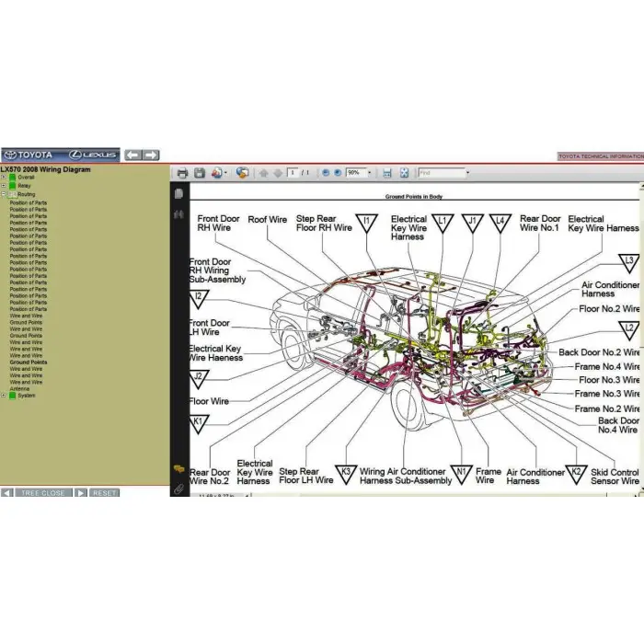Open the binoculars search panel icon
644x644 pixels.
178,213
